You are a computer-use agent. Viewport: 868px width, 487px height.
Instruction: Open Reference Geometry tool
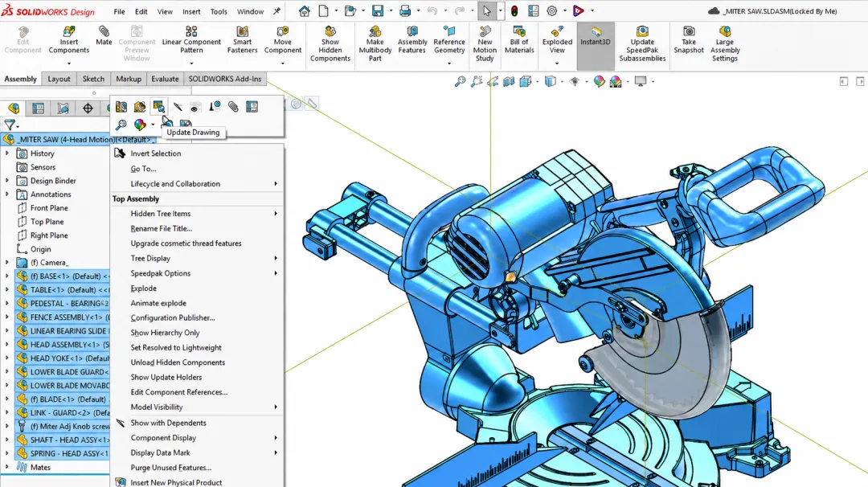point(449,40)
